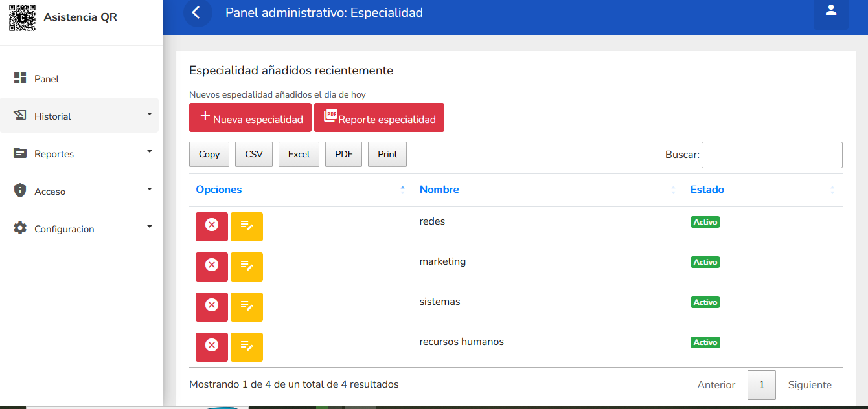Focus the Buscar search field

pos(771,155)
